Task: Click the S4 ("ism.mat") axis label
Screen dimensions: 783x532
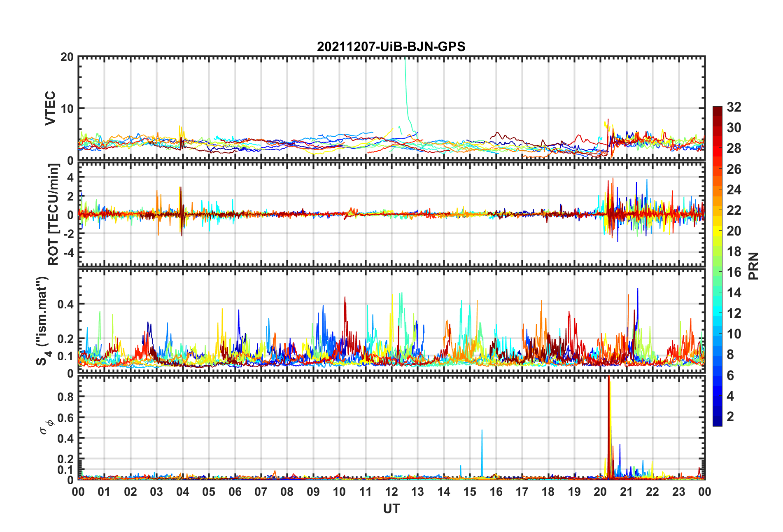Action: 42,321
